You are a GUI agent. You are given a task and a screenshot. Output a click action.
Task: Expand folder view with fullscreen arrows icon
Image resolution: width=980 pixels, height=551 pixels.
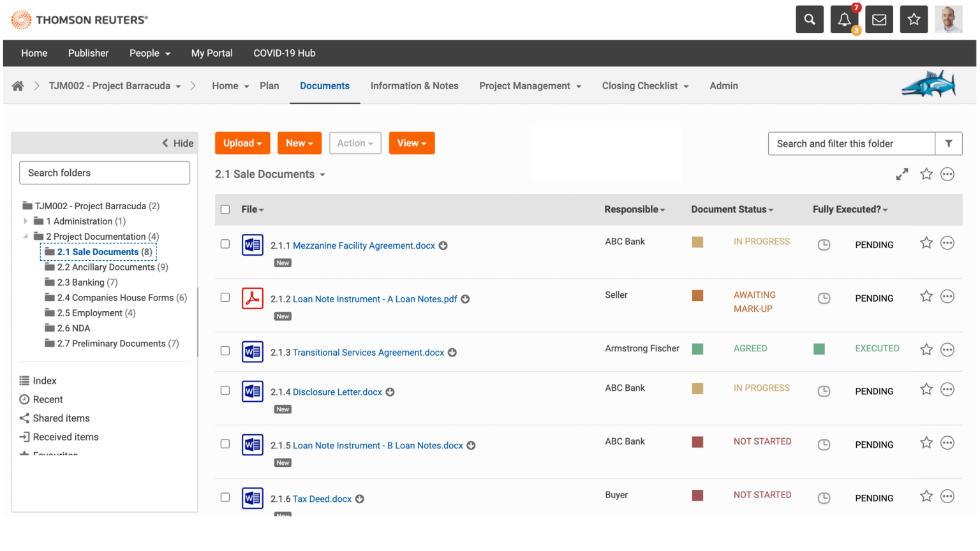[x=902, y=174]
